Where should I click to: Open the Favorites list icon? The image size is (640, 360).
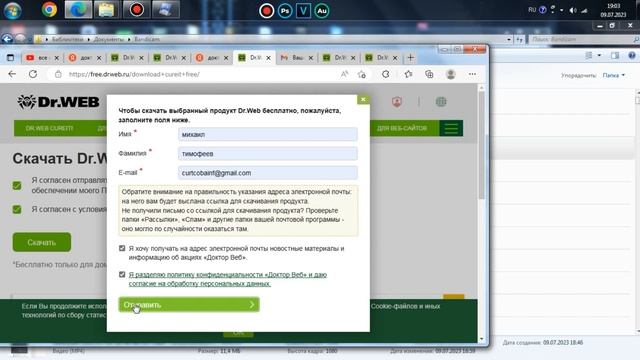[x=408, y=74]
